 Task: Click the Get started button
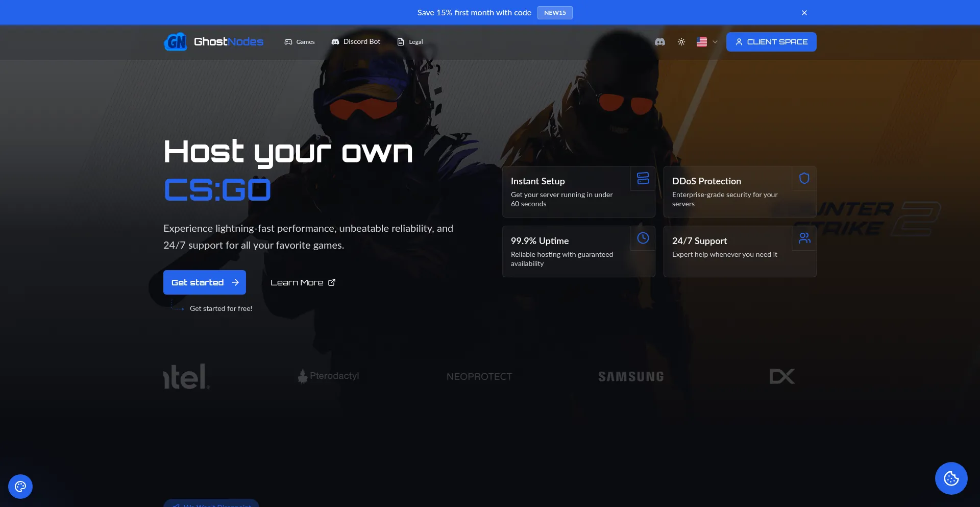[x=204, y=282]
